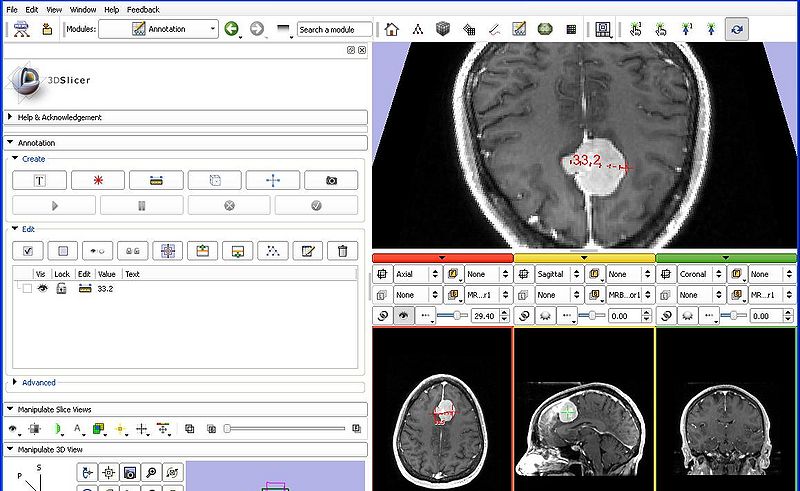Image resolution: width=800 pixels, height=491 pixels.
Task: Select the red fiducial star tool
Action: click(98, 180)
